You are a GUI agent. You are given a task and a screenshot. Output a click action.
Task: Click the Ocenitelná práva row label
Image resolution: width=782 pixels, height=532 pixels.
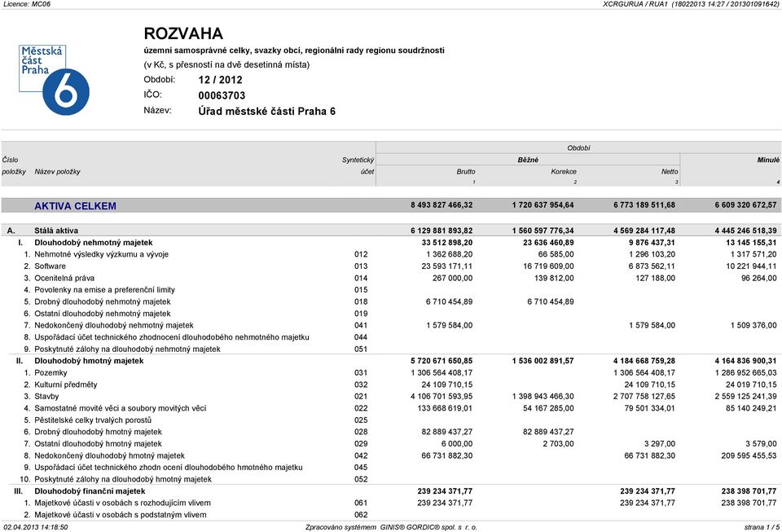pos(64,278)
